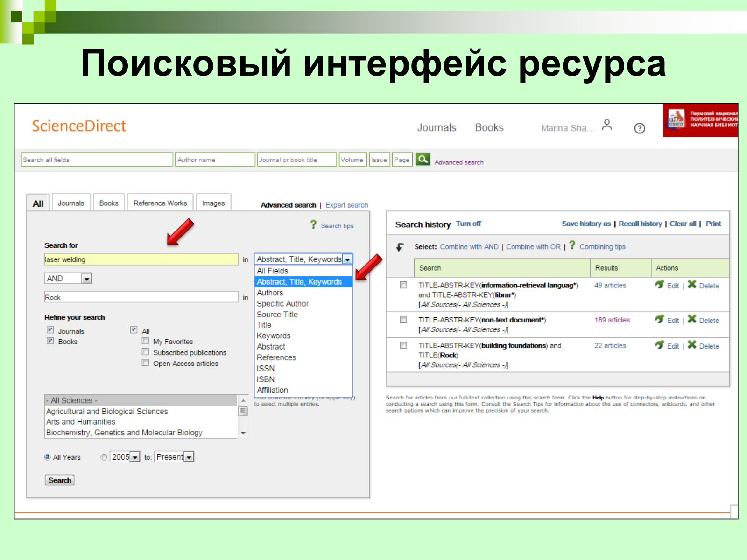
Task: Click Clear all history link
Action: pos(683,224)
